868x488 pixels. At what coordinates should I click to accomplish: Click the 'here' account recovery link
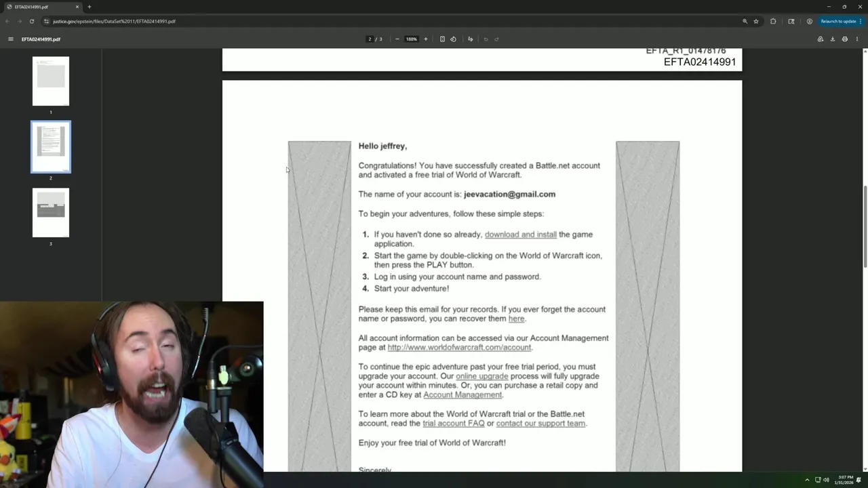point(516,319)
